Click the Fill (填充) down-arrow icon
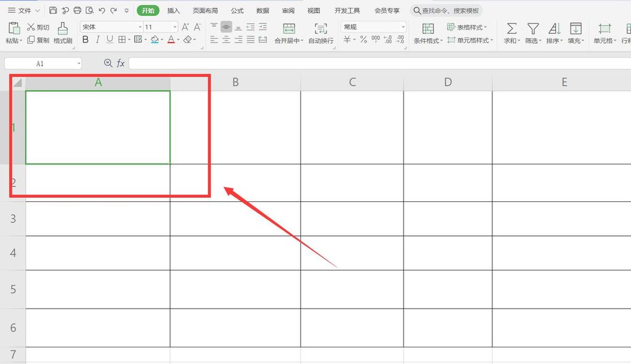 576,28
